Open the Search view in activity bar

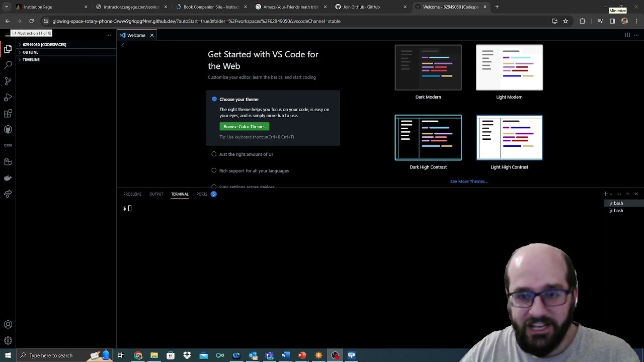[x=8, y=65]
